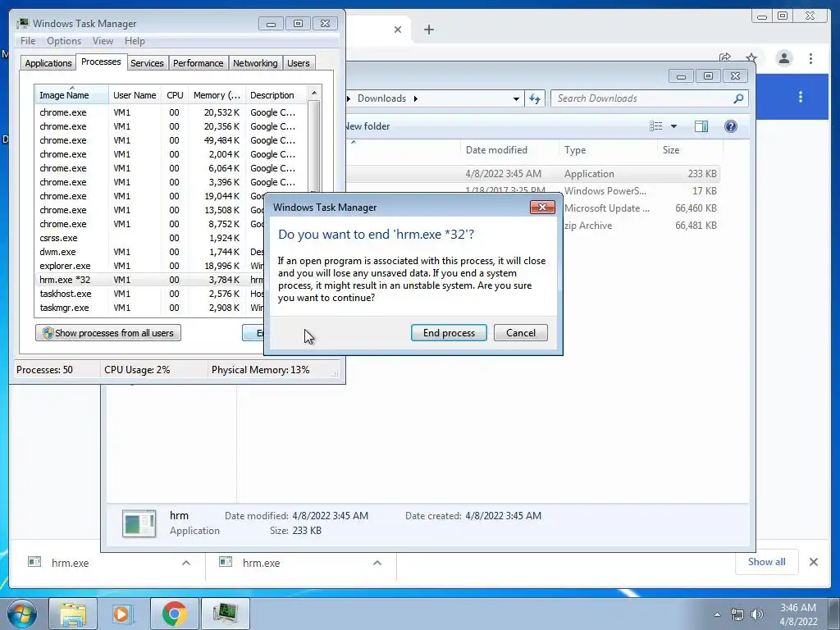Close the Chrome downloads bar

(813, 562)
